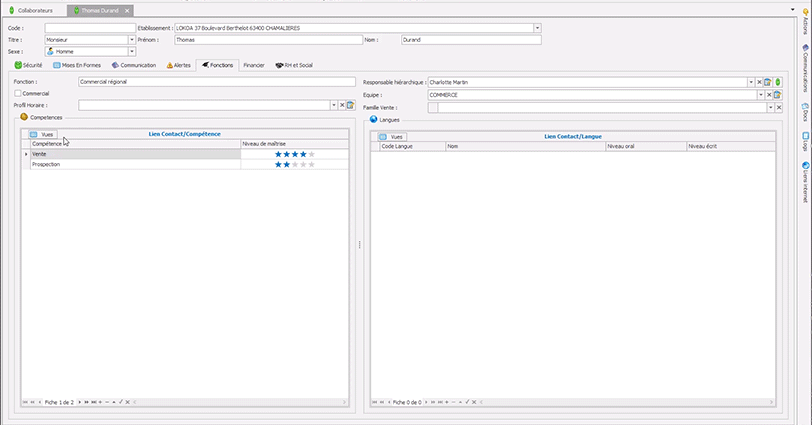Switch to the Sécurité tab
Image resolution: width=812 pixels, height=425 pixels.
[x=29, y=65]
